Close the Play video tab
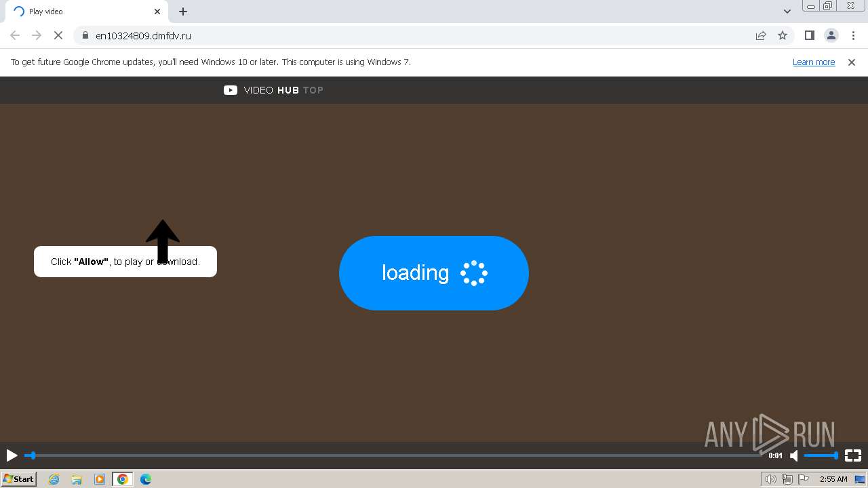Image resolution: width=868 pixels, height=488 pixels. tap(157, 12)
